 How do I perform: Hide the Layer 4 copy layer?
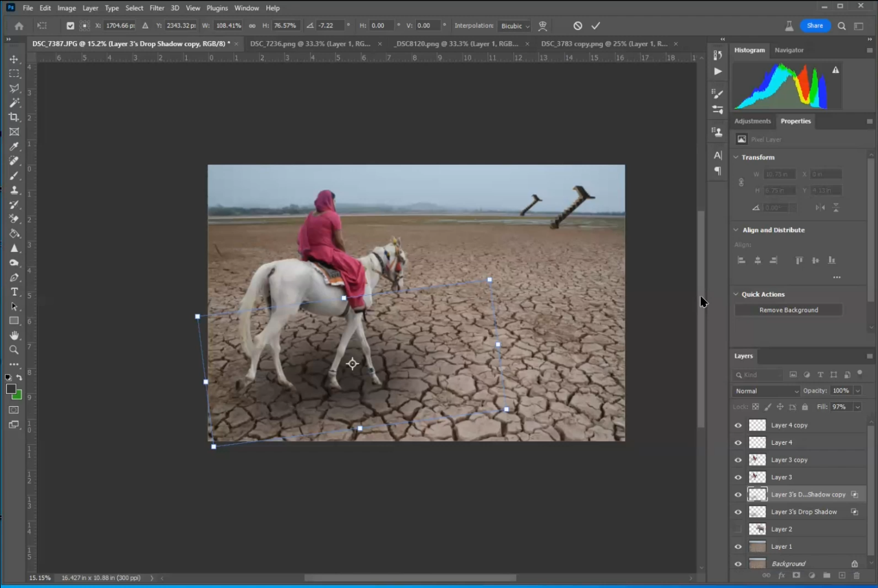coord(738,425)
